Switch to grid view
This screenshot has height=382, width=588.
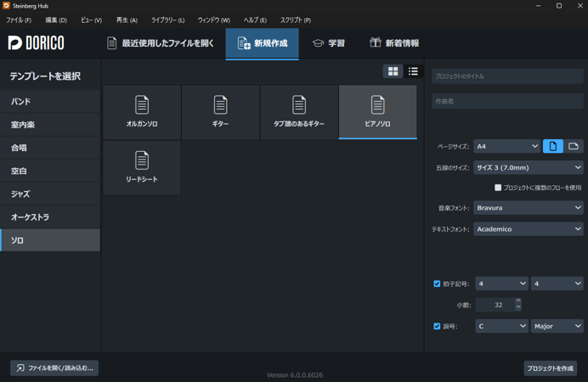coord(393,71)
